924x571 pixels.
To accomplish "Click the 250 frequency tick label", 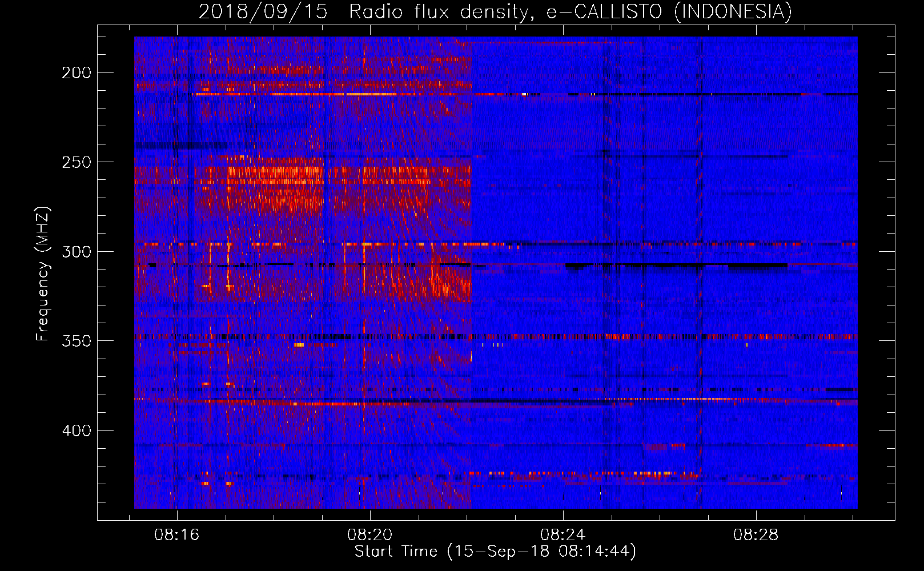I will coord(77,162).
